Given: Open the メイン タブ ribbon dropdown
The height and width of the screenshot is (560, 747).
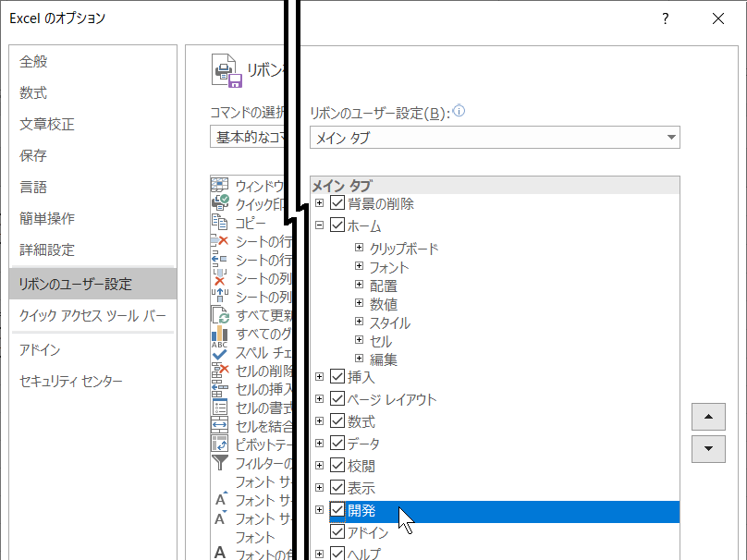Looking at the screenshot, I should tap(495, 137).
